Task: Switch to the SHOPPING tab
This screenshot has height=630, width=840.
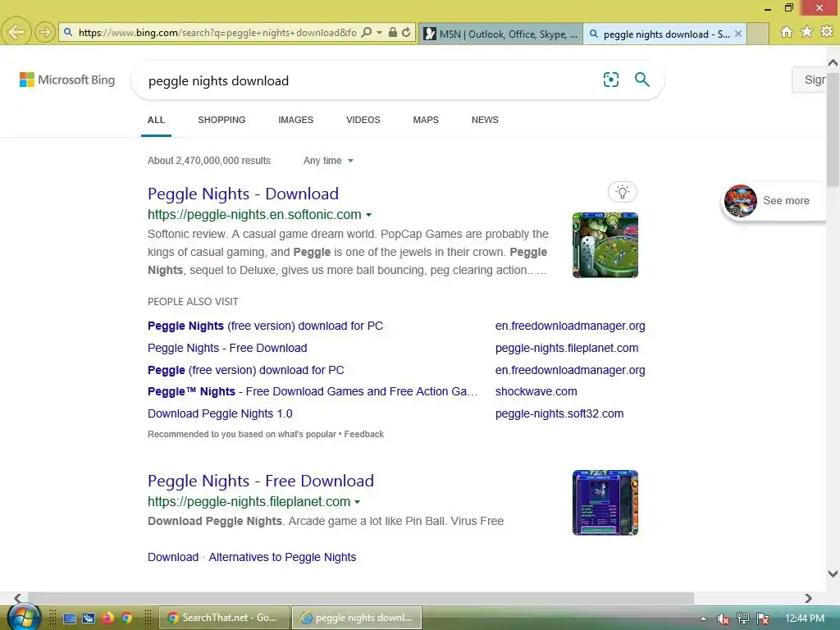Action: click(221, 120)
